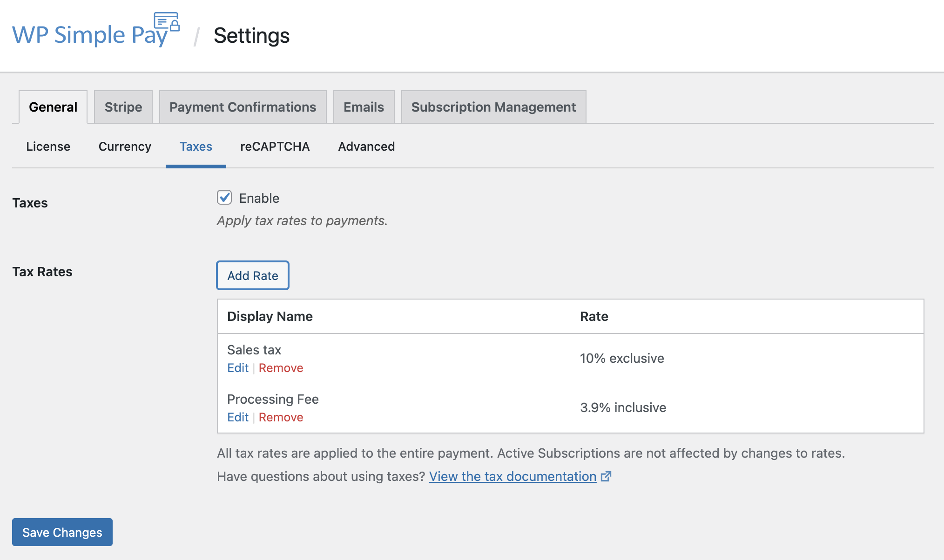Screen dimensions: 944x560
Task: Click the Enable label next to checkbox
Action: coord(259,198)
